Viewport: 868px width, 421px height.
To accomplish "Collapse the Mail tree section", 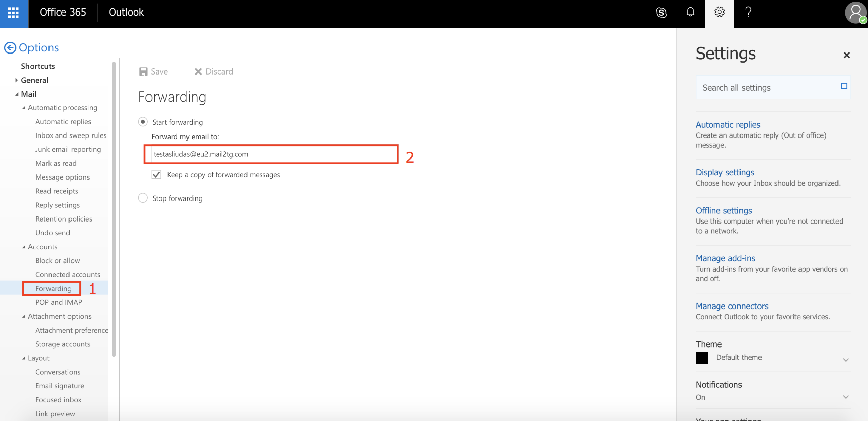I will [17, 94].
